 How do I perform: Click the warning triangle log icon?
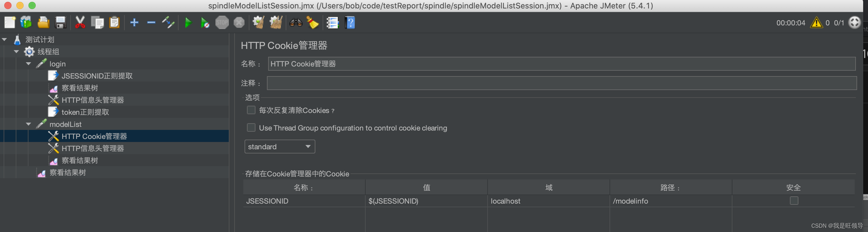tap(816, 23)
